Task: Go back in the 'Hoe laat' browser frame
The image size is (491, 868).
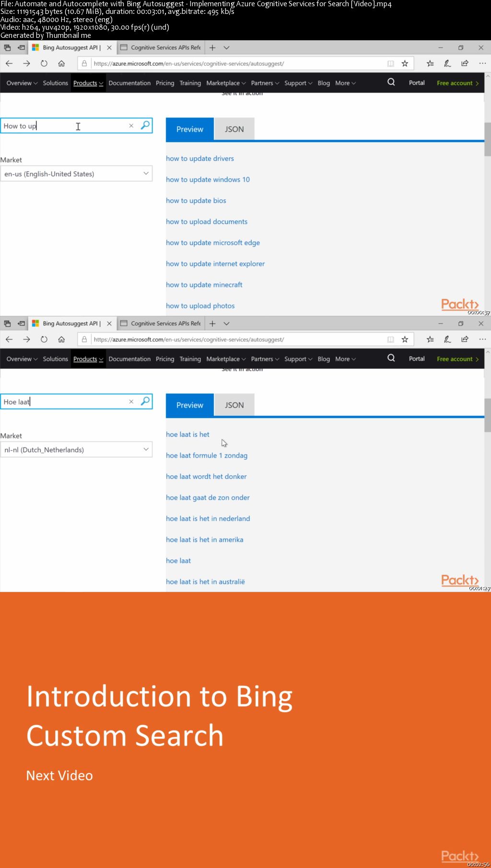Action: (9, 339)
